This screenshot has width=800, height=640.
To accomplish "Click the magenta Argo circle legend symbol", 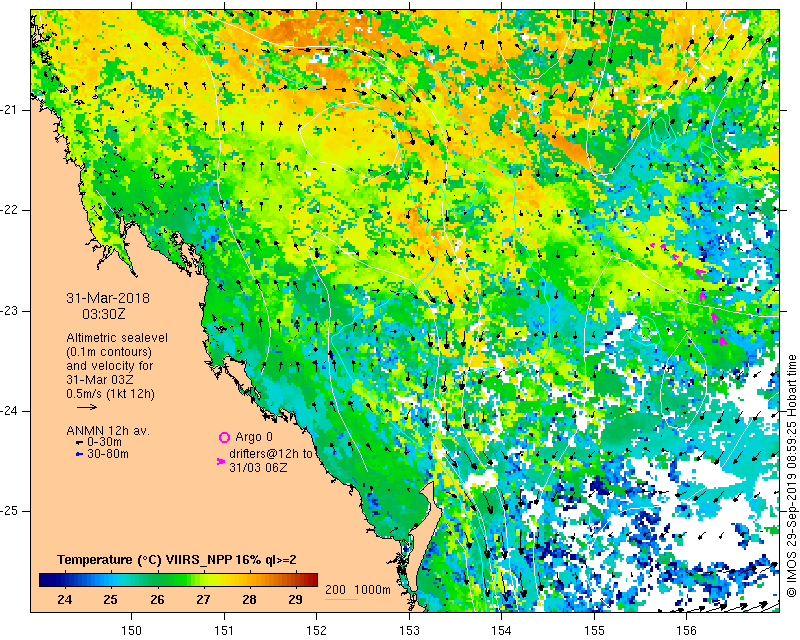I will 224,437.
